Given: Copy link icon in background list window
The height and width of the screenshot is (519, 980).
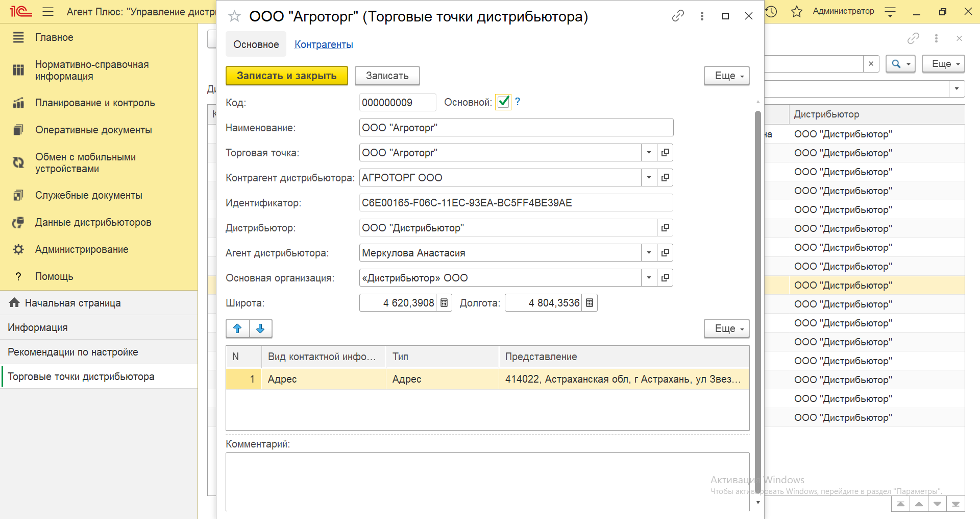Looking at the screenshot, I should pos(913,38).
